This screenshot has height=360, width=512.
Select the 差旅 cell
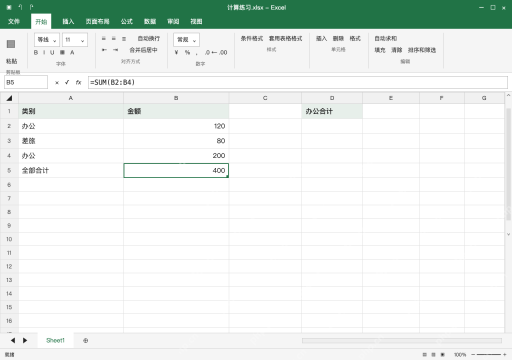tap(71, 141)
